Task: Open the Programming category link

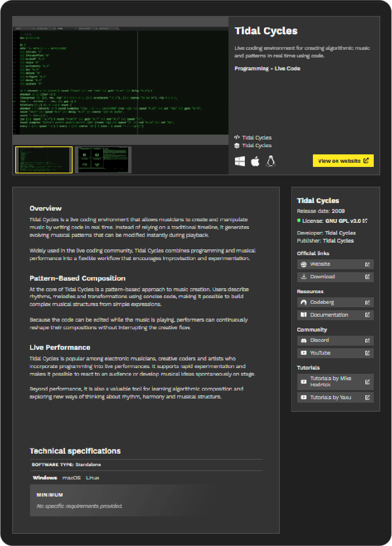Action: [251, 68]
